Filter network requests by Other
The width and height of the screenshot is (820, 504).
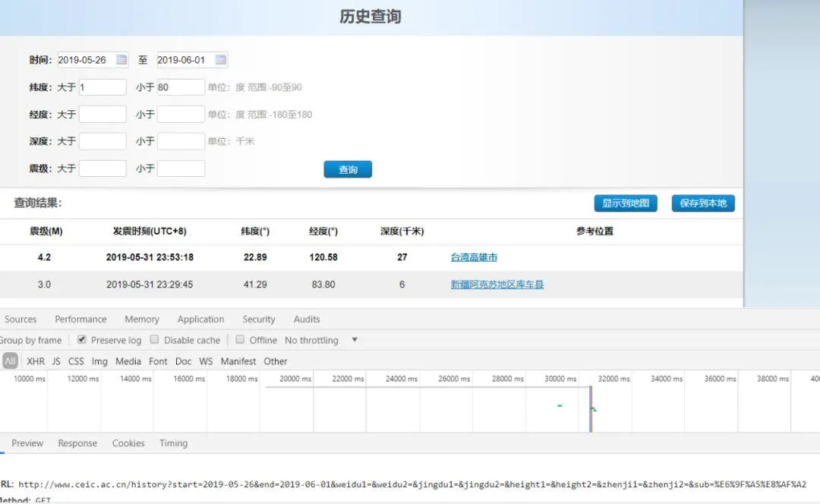(x=275, y=361)
